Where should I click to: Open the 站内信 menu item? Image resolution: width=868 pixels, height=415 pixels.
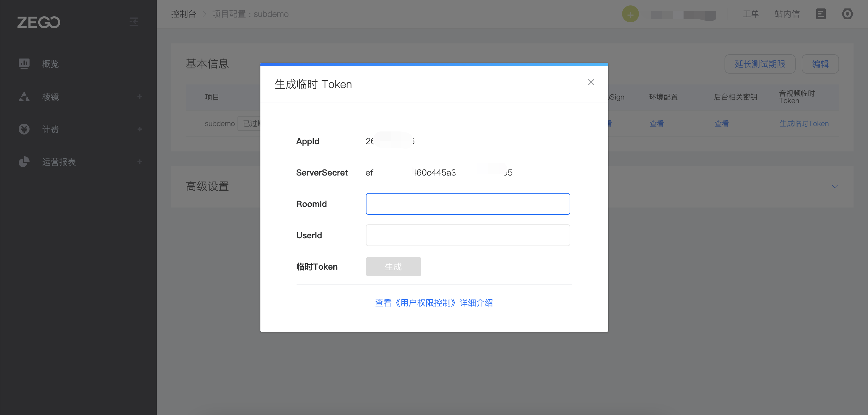click(x=787, y=14)
